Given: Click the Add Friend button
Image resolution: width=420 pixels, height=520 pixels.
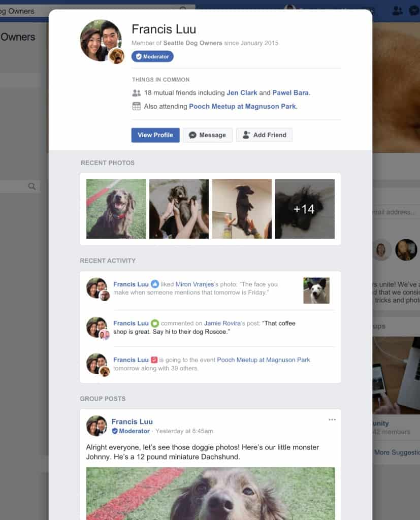Looking at the screenshot, I should [x=265, y=135].
